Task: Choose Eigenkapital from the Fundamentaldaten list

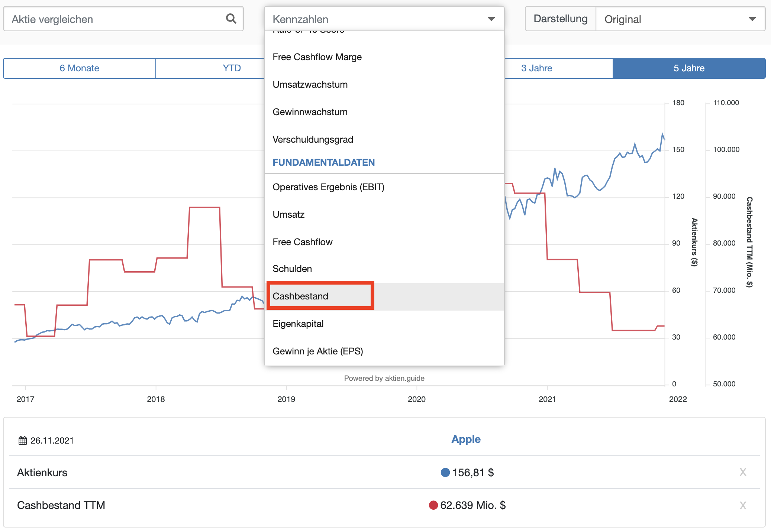Action: point(384,324)
